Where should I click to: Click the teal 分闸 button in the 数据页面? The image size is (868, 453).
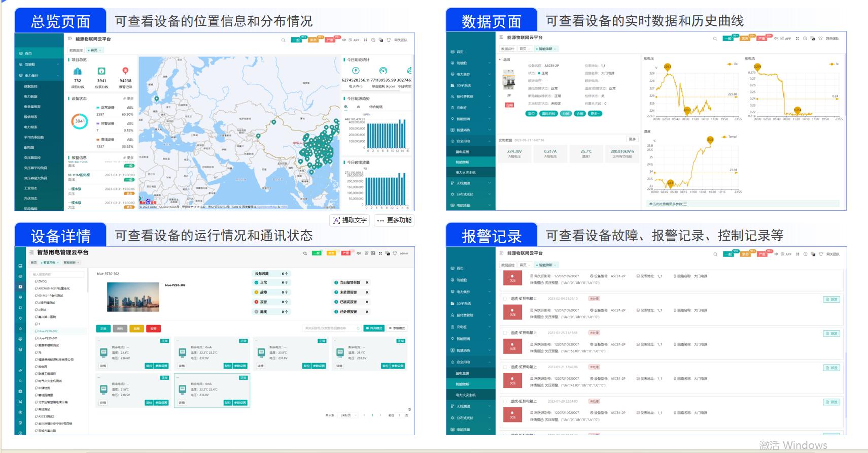tap(566, 114)
